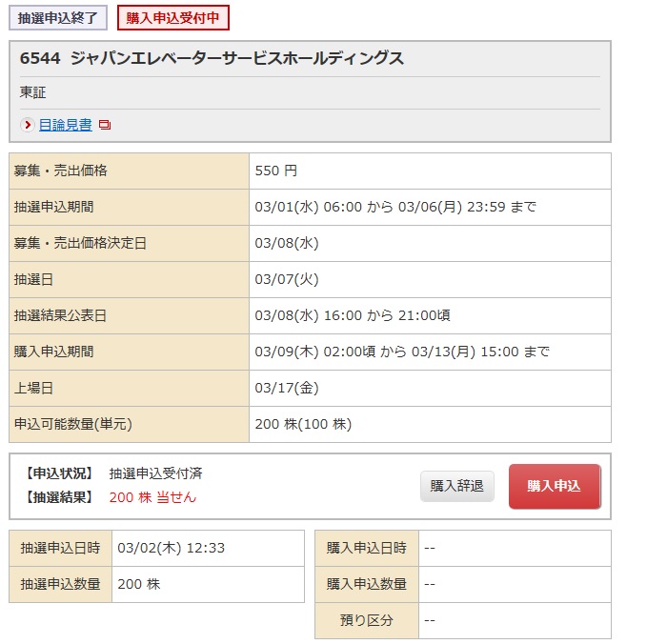
Task: Select the 購入申込受付中 status label
Action: (x=173, y=18)
